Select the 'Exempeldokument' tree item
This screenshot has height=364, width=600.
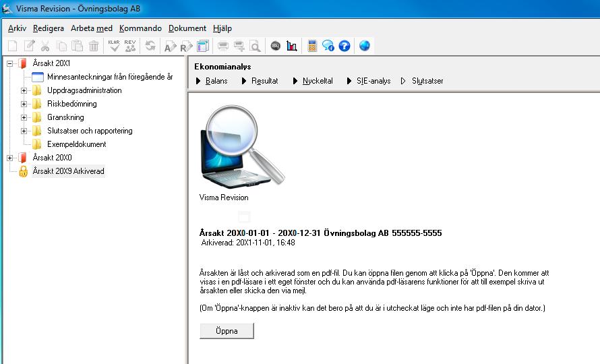coord(77,144)
